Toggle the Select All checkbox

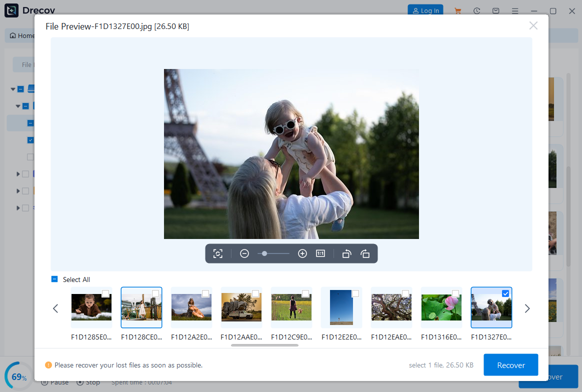(54, 279)
